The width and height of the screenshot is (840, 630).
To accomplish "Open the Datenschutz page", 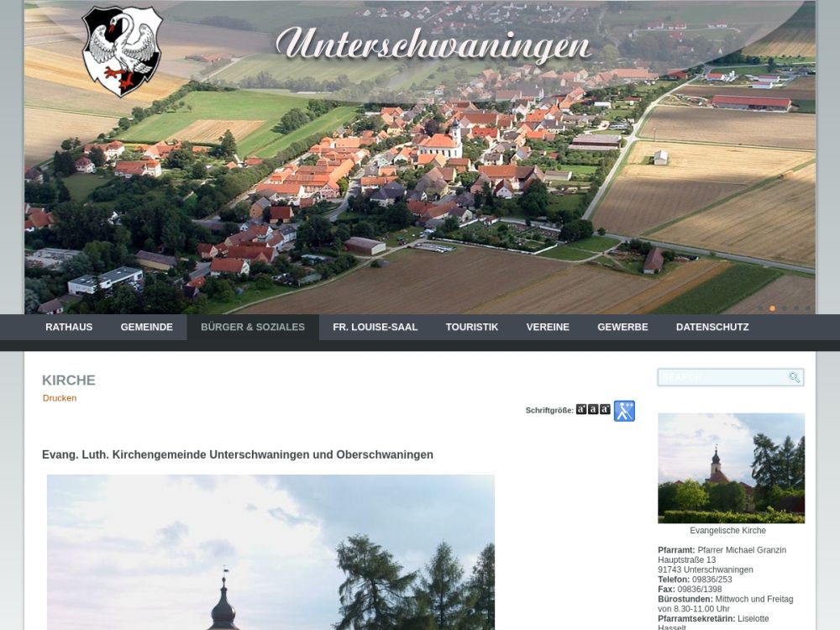I will tap(712, 327).
